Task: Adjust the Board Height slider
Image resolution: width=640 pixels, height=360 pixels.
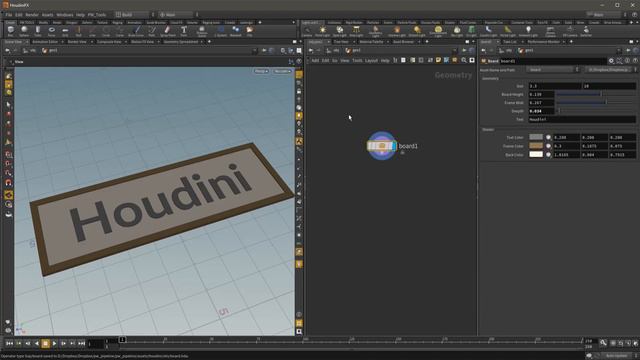Action: pyautogui.click(x=596, y=94)
